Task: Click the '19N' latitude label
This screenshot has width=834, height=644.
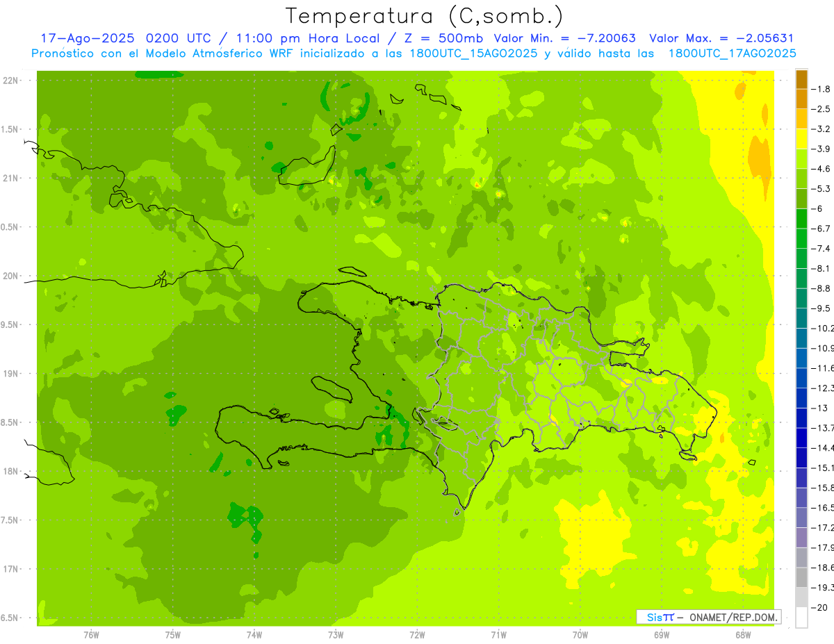Action: click(x=11, y=374)
